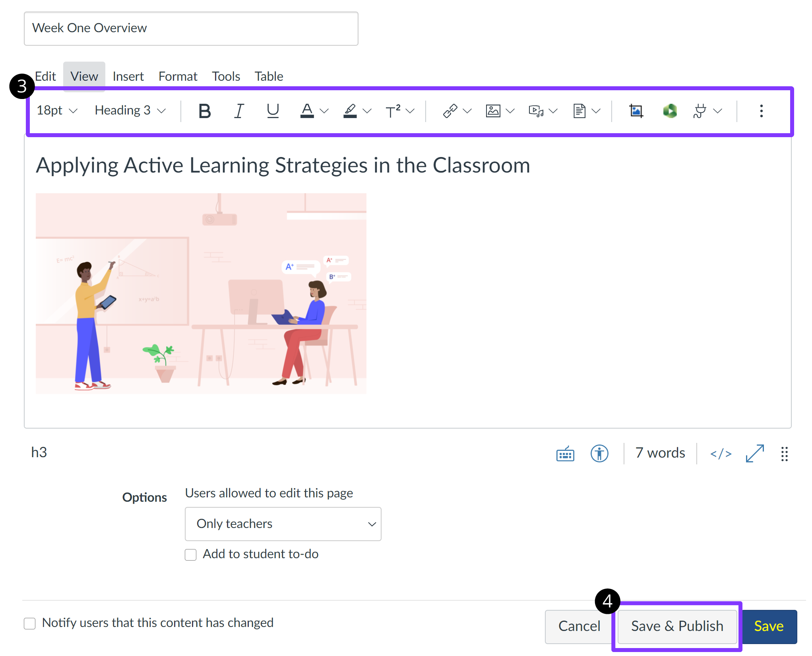This screenshot has height=656, width=812.
Task: Underline the selected text
Action: [x=273, y=111]
